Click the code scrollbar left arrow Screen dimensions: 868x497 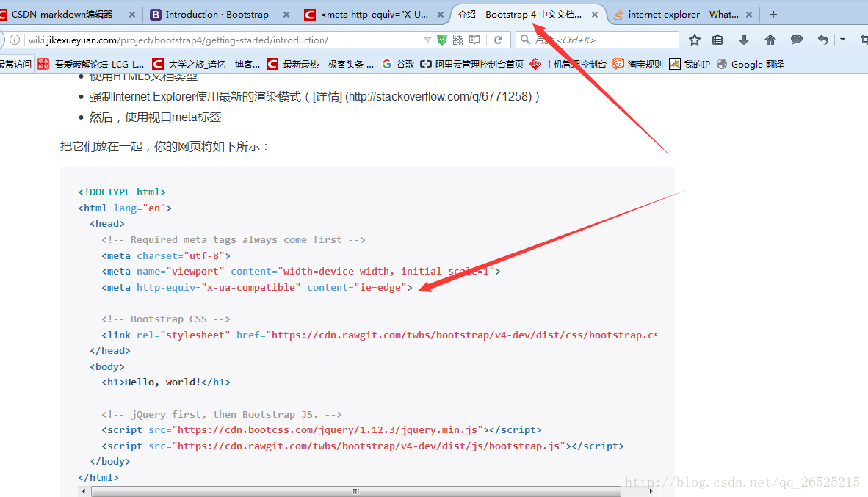tap(84, 491)
